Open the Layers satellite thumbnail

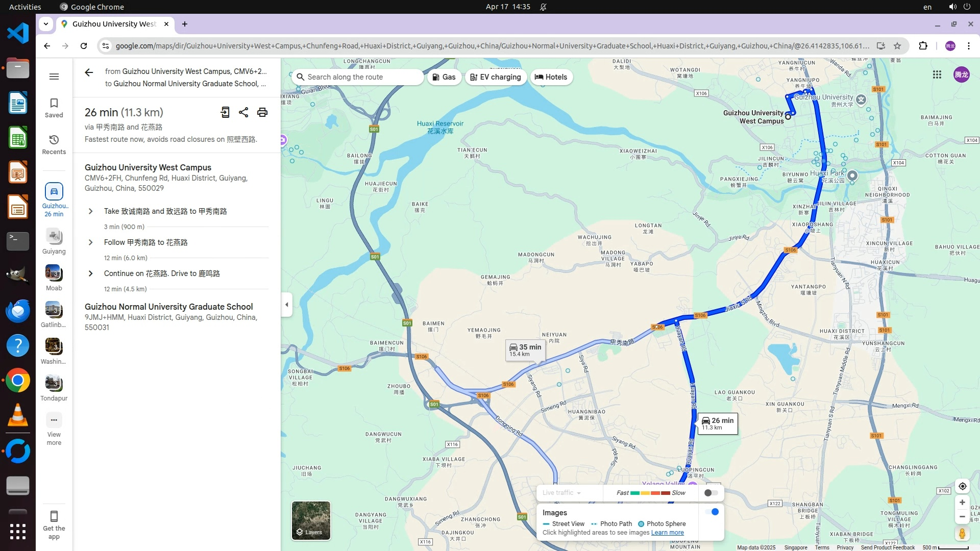pyautogui.click(x=311, y=520)
